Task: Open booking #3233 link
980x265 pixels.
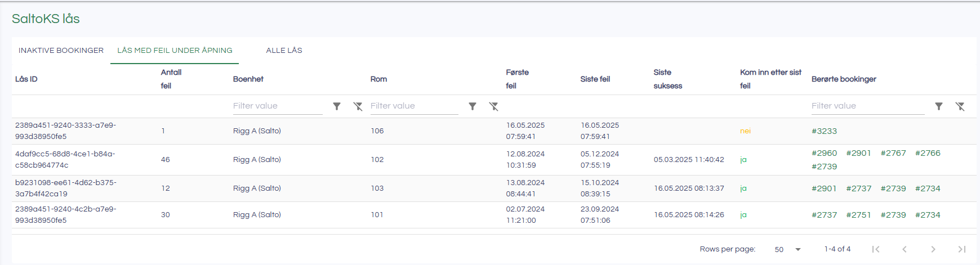Action: 824,131
